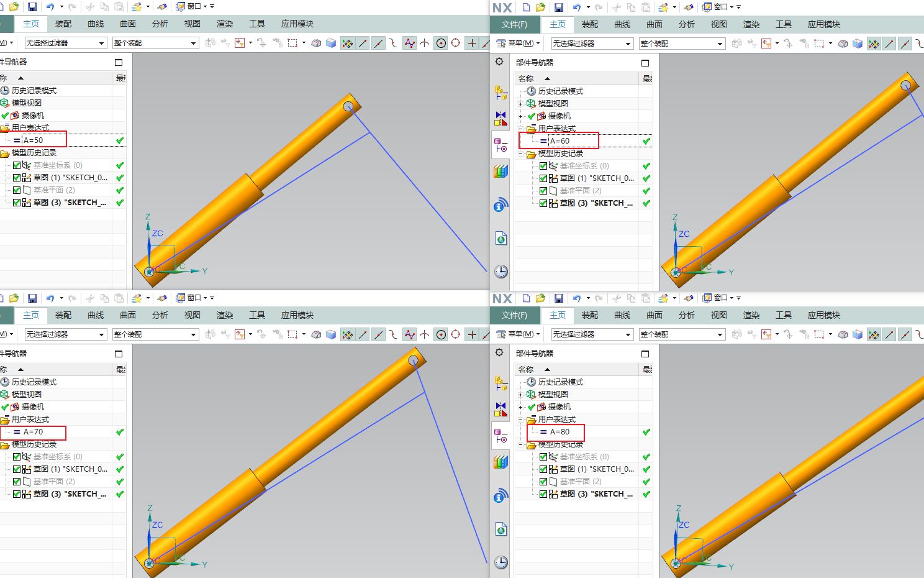924x578 pixels.
Task: Uncheck Sketch (1) SKETCH_0 in A=80 tree
Action: click(x=544, y=469)
